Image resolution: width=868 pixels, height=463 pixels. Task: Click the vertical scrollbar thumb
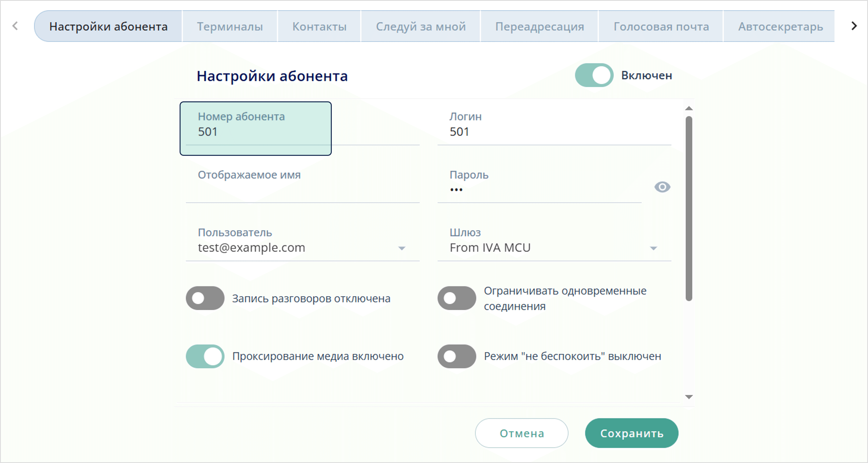(x=689, y=208)
